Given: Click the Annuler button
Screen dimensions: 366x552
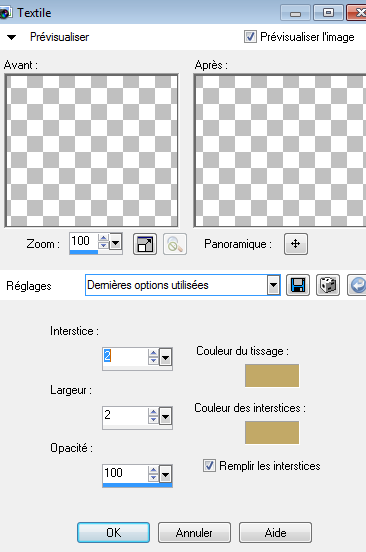Looking at the screenshot, I should (x=194, y=532).
